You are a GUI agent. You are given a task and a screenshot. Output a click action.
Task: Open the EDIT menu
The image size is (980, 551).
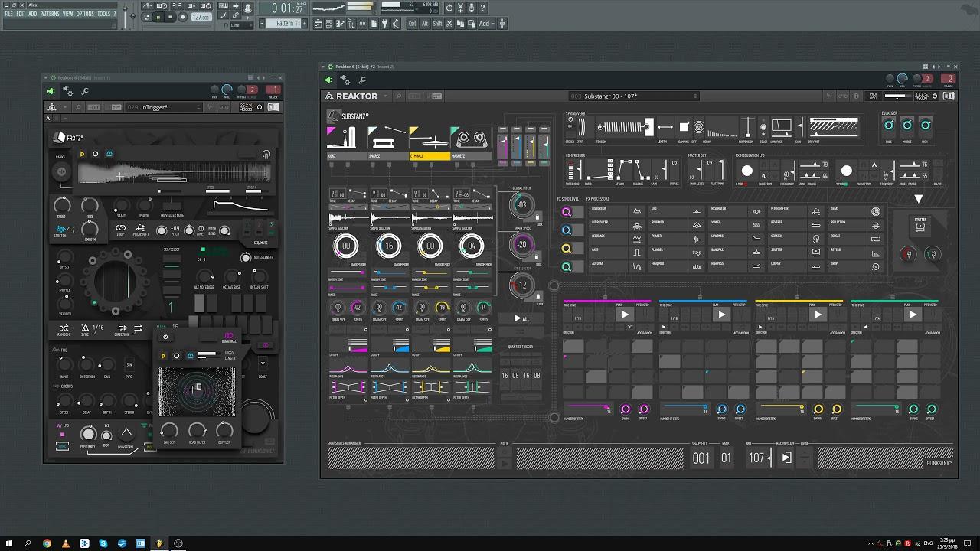(x=20, y=14)
